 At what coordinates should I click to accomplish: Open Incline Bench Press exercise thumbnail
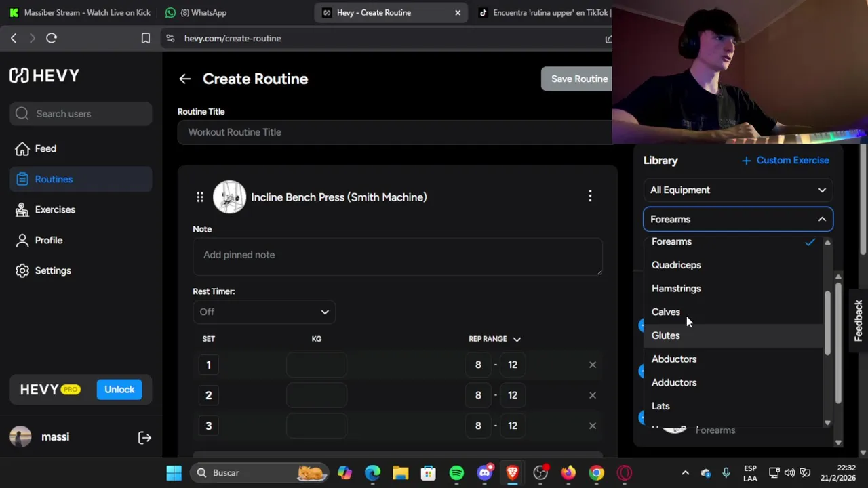click(x=229, y=197)
